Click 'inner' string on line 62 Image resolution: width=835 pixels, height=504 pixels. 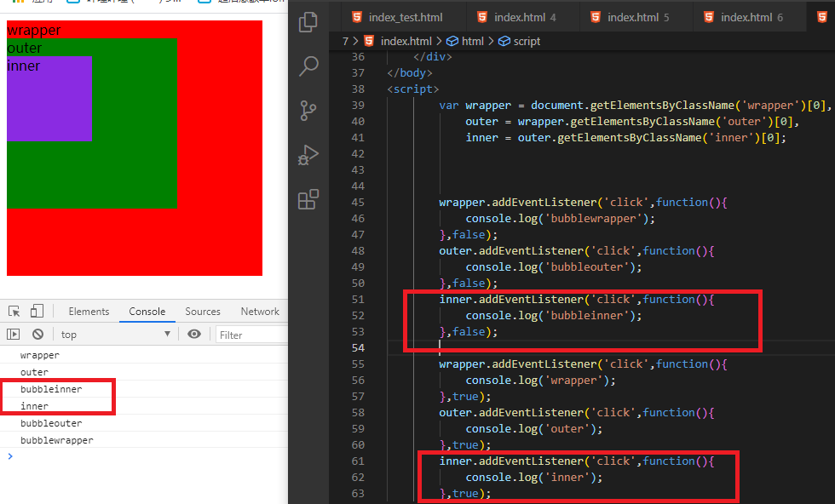click(x=567, y=478)
